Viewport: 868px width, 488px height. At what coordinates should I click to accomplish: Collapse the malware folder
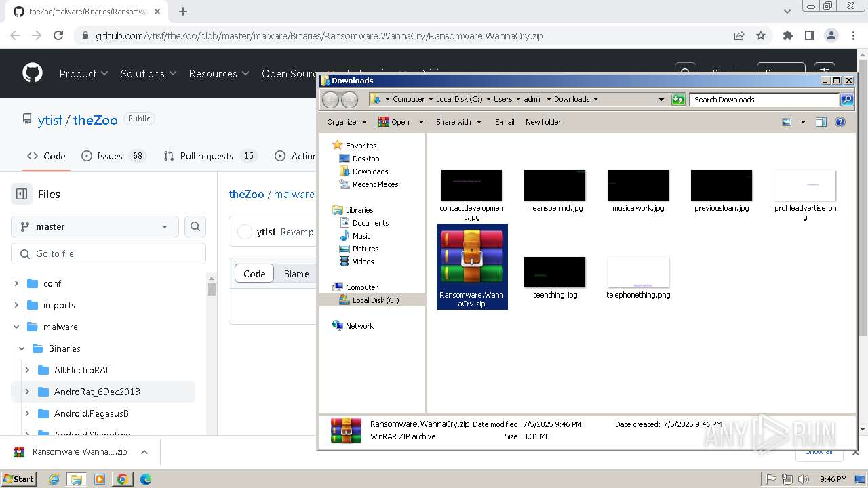[16, 327]
